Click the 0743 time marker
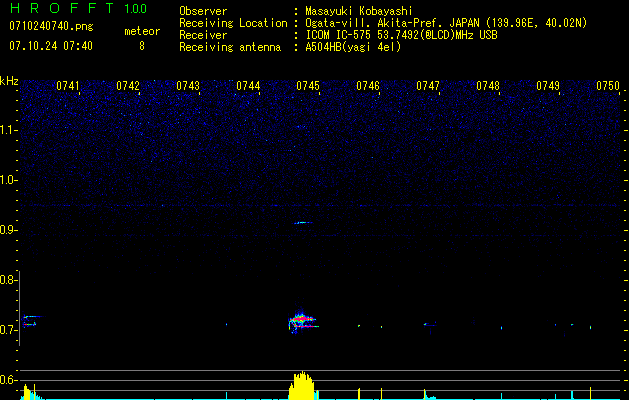This screenshot has width=629, height=400. [188, 86]
